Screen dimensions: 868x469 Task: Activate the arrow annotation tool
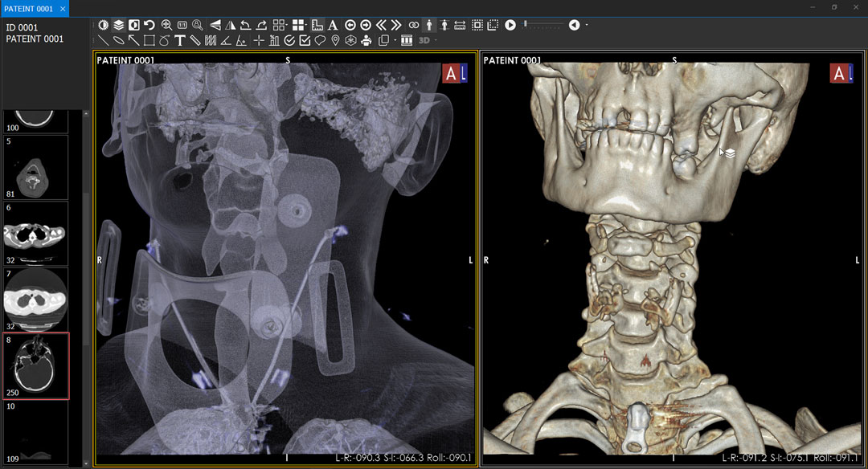point(134,40)
